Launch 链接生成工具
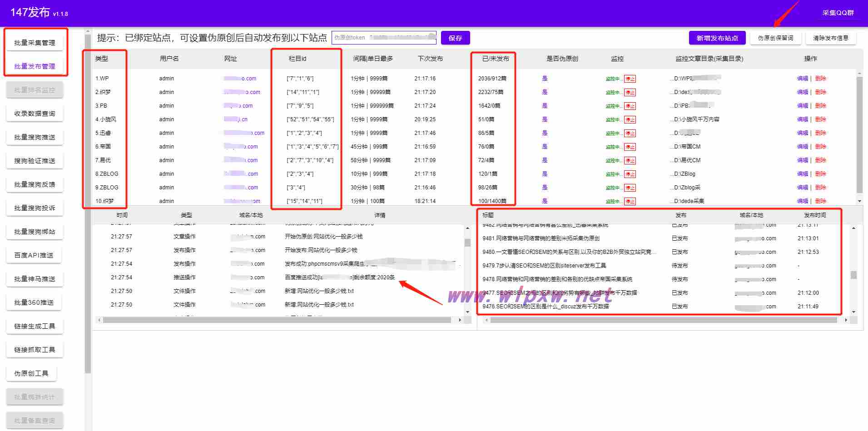 pos(35,326)
